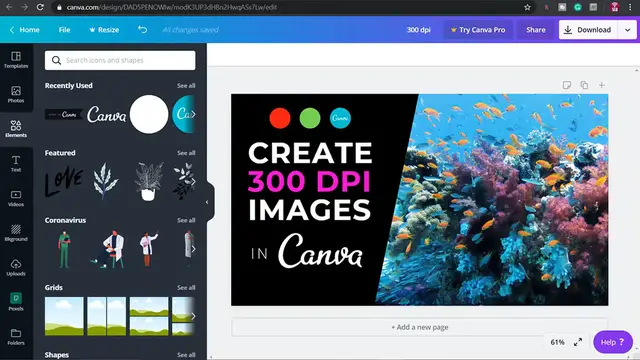Click the Share button
Screen dimensions: 640x360
pyautogui.click(x=536, y=30)
